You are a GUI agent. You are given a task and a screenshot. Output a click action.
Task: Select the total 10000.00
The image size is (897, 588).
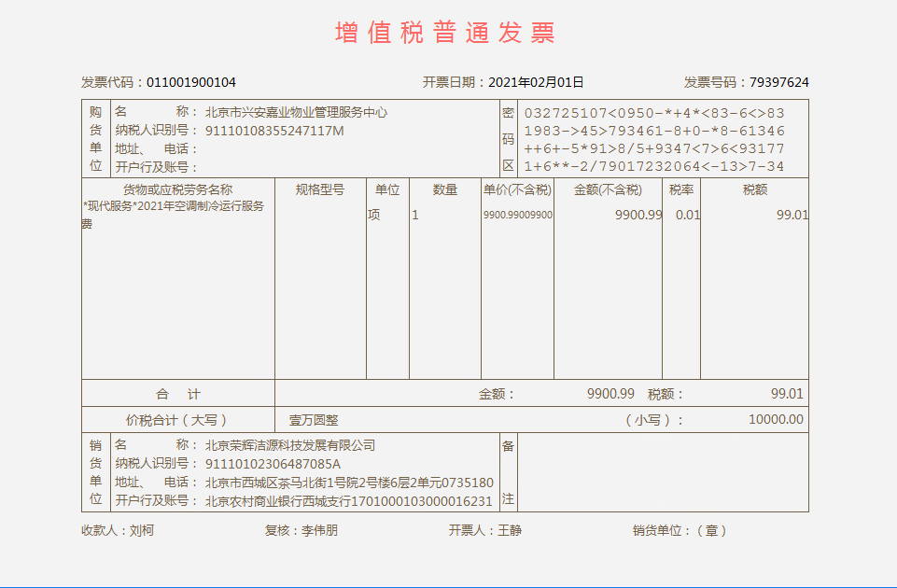pyautogui.click(x=777, y=420)
